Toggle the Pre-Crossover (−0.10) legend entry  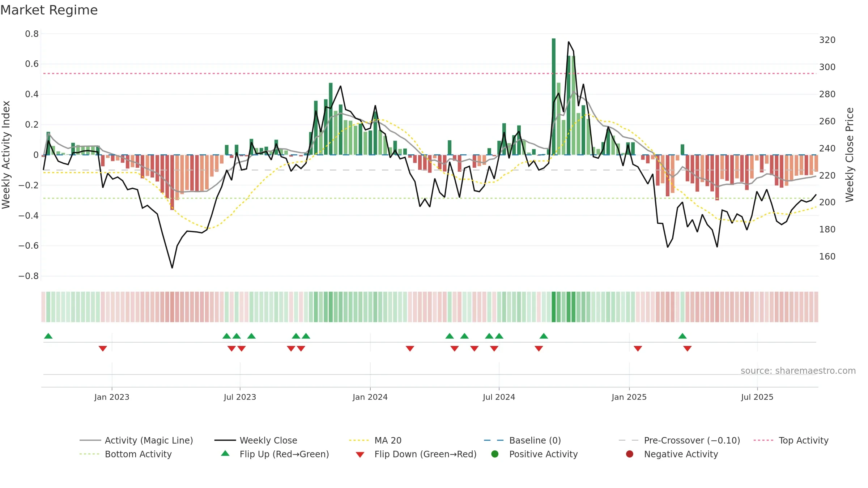(x=679, y=440)
